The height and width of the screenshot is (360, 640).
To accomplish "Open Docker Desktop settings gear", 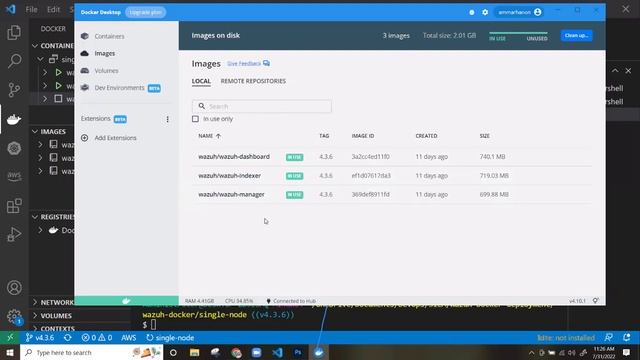I will [x=485, y=12].
